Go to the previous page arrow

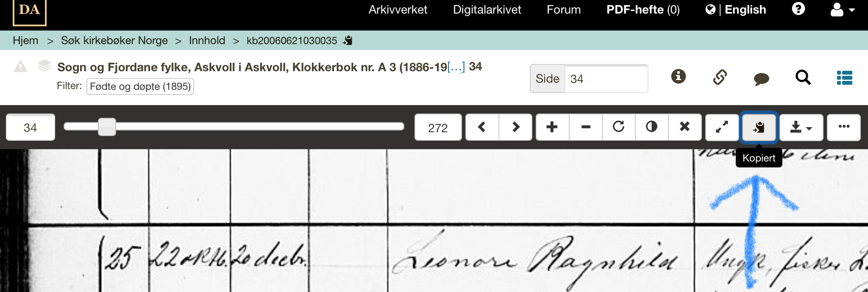tap(482, 127)
